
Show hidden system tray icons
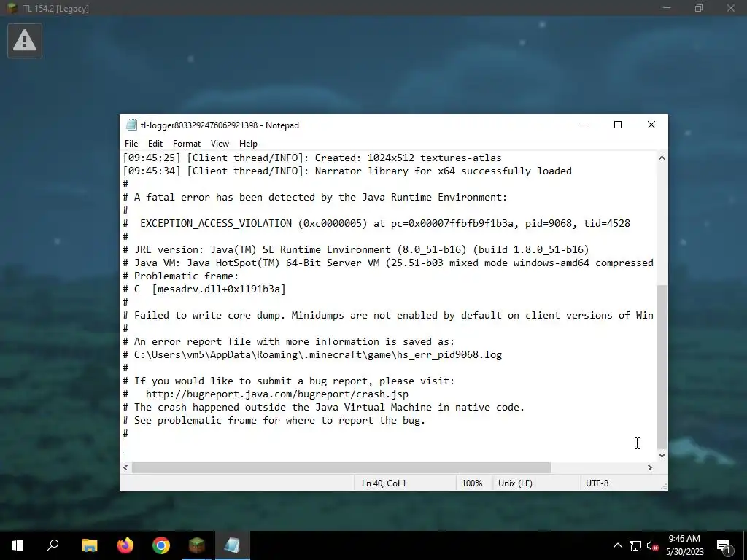coord(617,545)
